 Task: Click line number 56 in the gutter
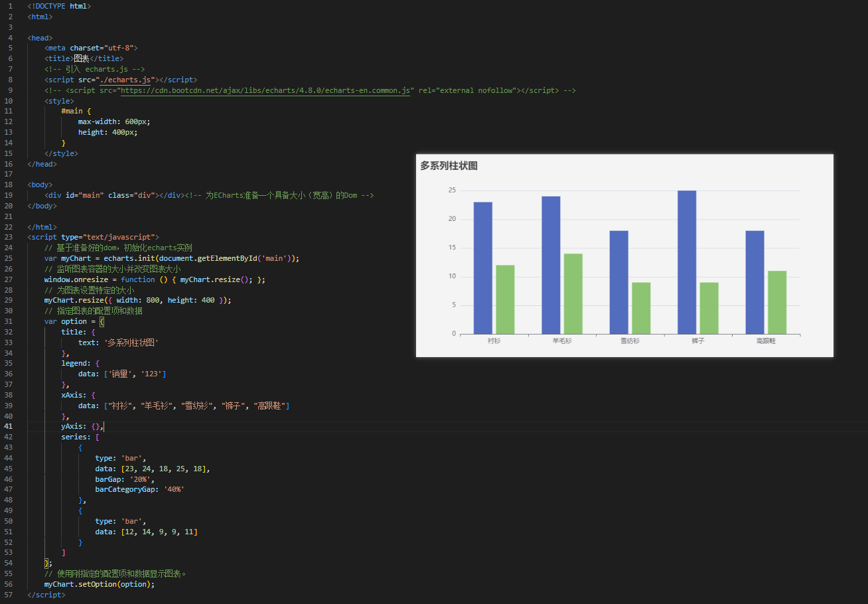tap(8, 584)
